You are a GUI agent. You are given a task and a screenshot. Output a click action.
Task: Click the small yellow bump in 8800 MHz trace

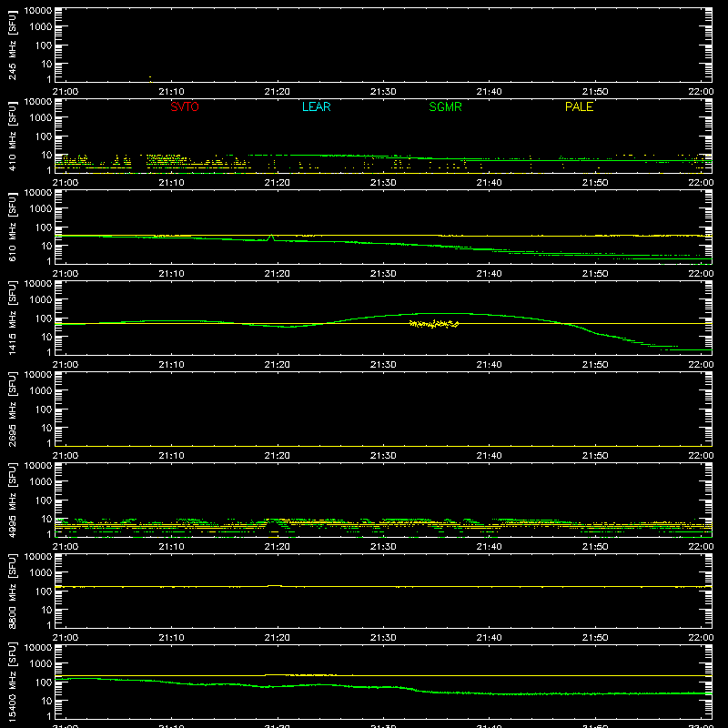(275, 586)
